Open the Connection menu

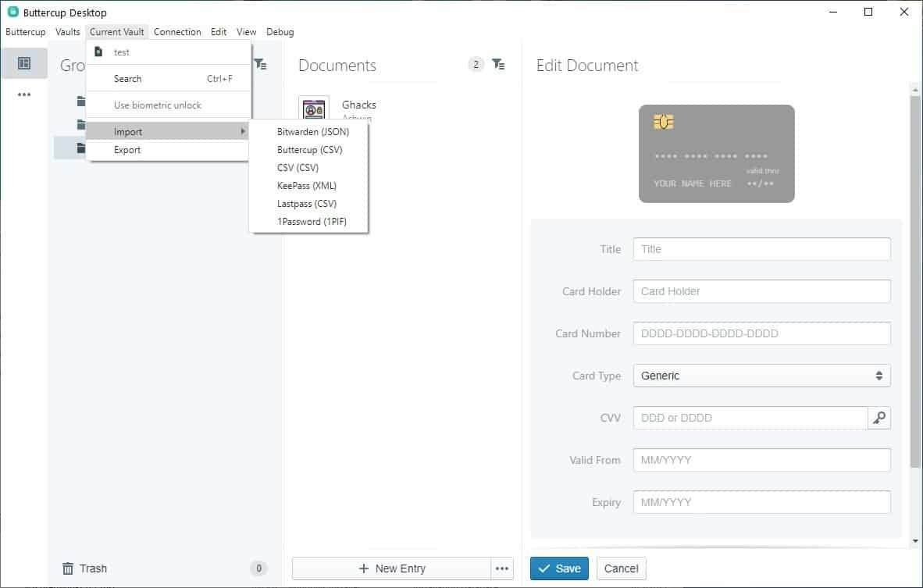click(177, 32)
